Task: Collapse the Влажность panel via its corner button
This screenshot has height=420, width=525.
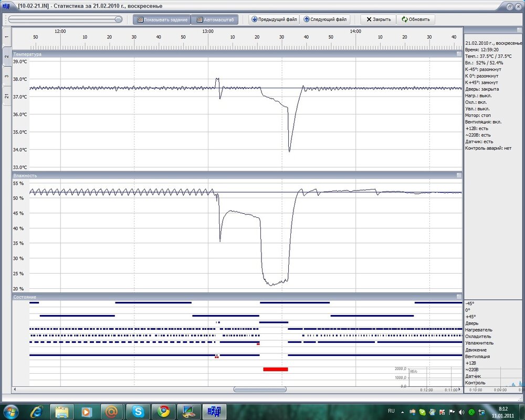Action: [459, 175]
